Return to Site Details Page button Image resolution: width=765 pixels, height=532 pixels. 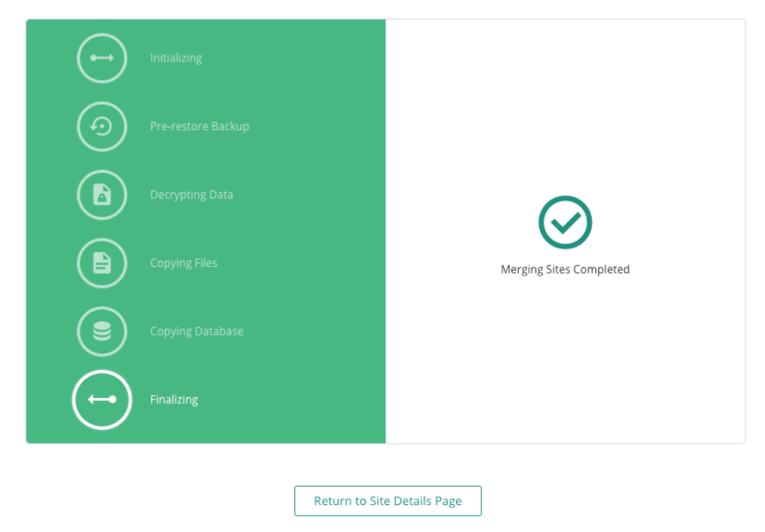point(388,501)
